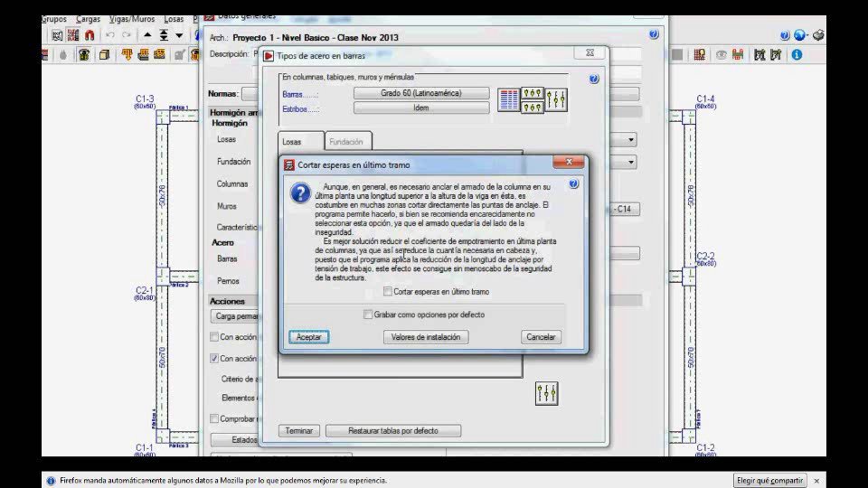
Task: Click the printer icon in main toolbar
Action: pos(819,35)
